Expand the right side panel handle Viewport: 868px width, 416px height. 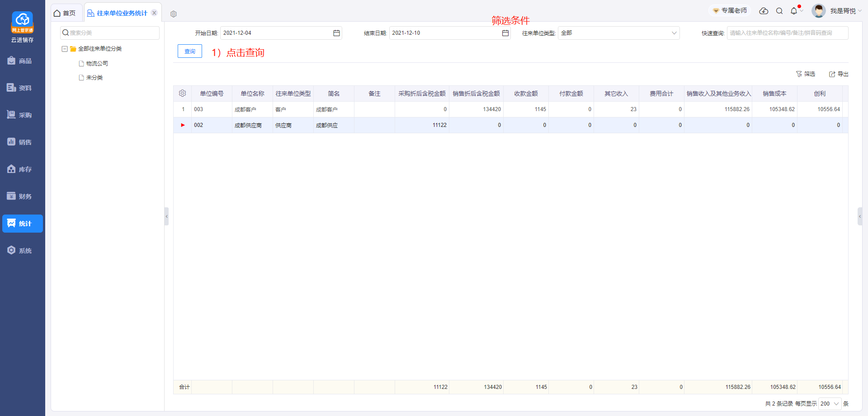tap(860, 216)
